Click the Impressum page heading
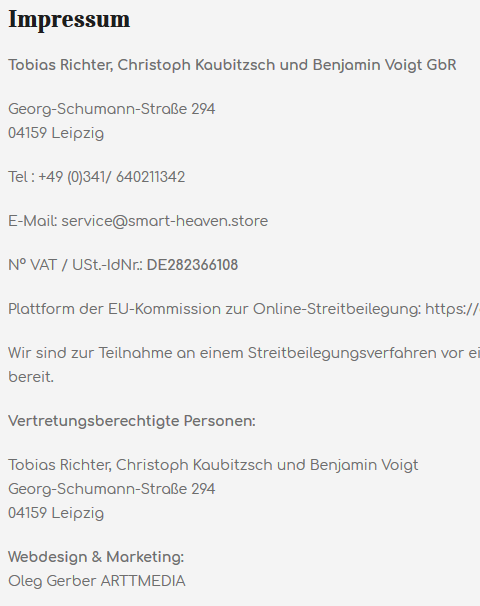This screenshot has height=606, width=480. (69, 19)
